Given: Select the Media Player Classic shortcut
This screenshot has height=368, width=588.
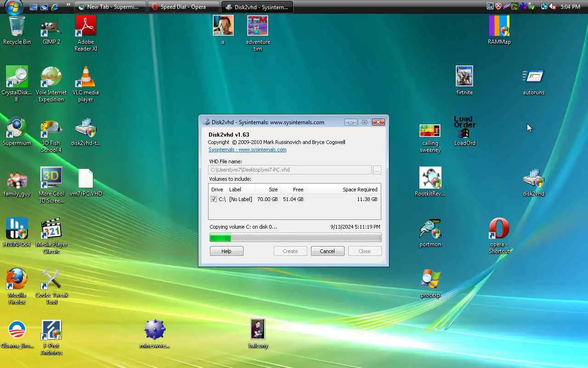Looking at the screenshot, I should pos(51,236).
